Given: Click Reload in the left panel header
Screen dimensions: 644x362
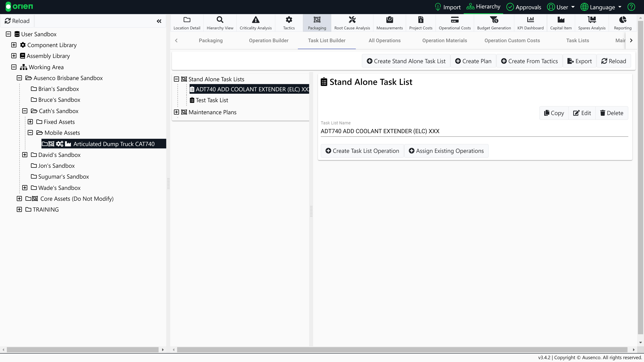Looking at the screenshot, I should click(17, 21).
